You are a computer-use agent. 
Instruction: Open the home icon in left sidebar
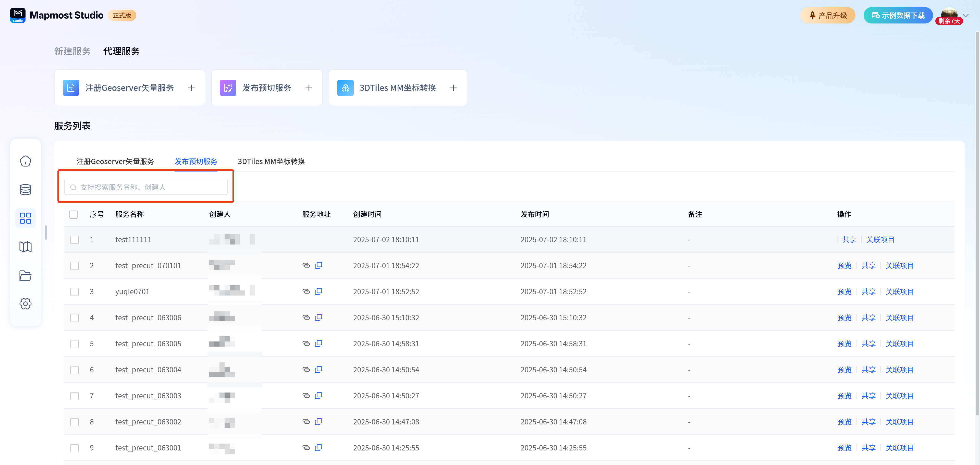tap(26, 161)
